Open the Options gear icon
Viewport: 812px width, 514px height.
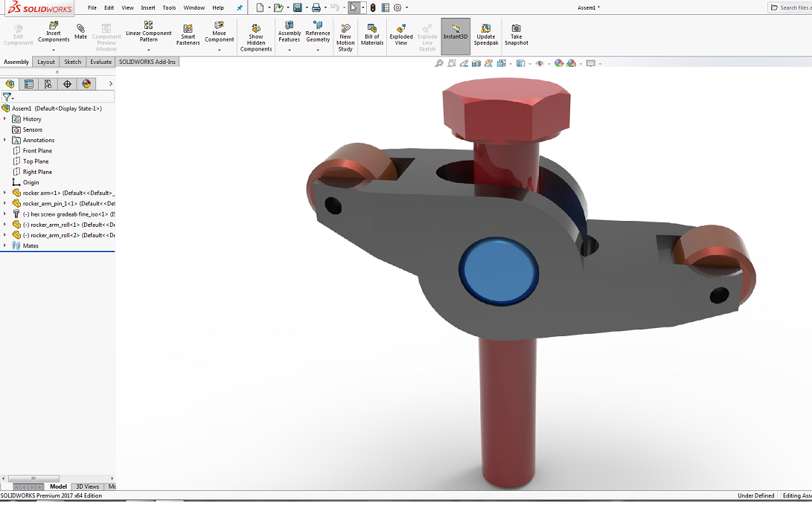click(397, 7)
